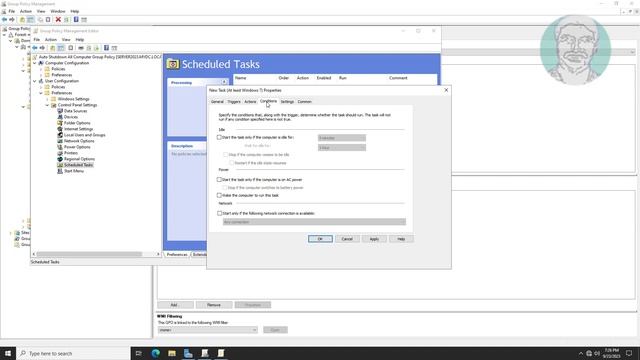640x360 pixels.
Task: Enable 'Start only if network connection is available'
Action: [219, 213]
